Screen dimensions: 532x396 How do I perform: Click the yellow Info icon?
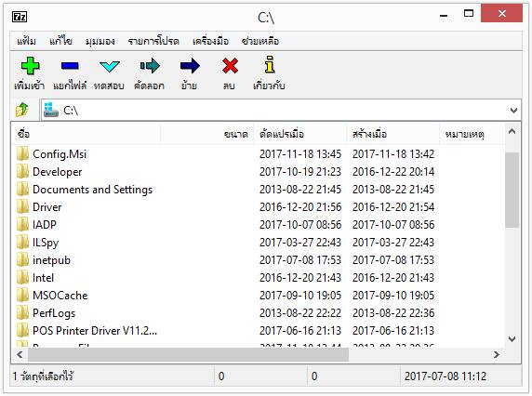270,64
